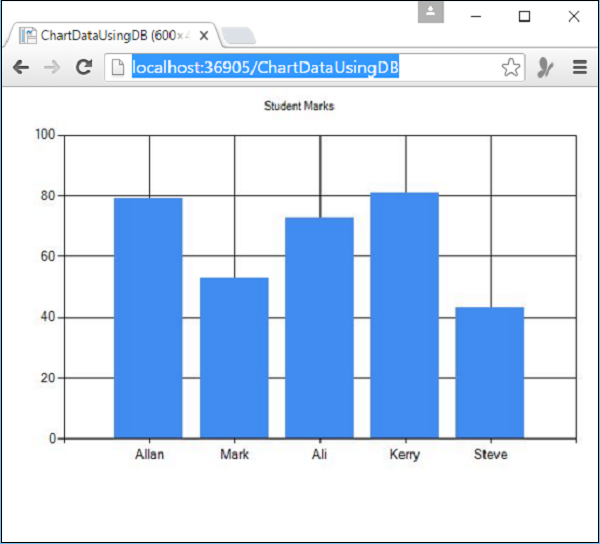The height and width of the screenshot is (544, 600).
Task: Click the 40 y-axis label
Action: coord(48,317)
